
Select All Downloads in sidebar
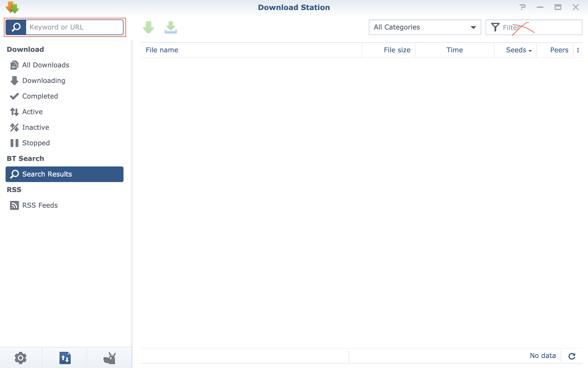[x=46, y=65]
